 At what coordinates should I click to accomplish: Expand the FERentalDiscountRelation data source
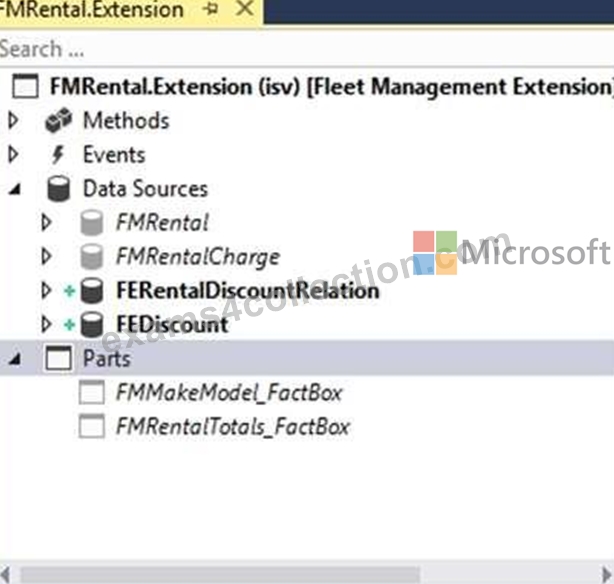[46, 291]
